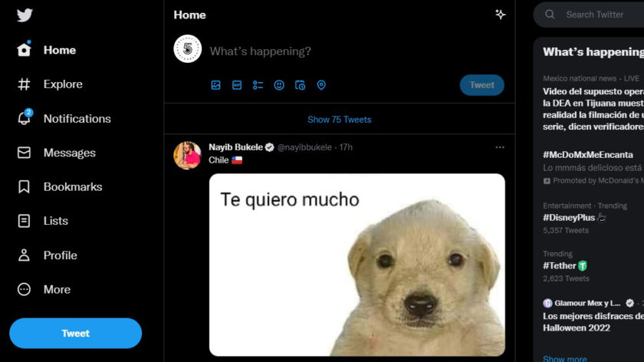Add a poll in composer

tap(258, 85)
